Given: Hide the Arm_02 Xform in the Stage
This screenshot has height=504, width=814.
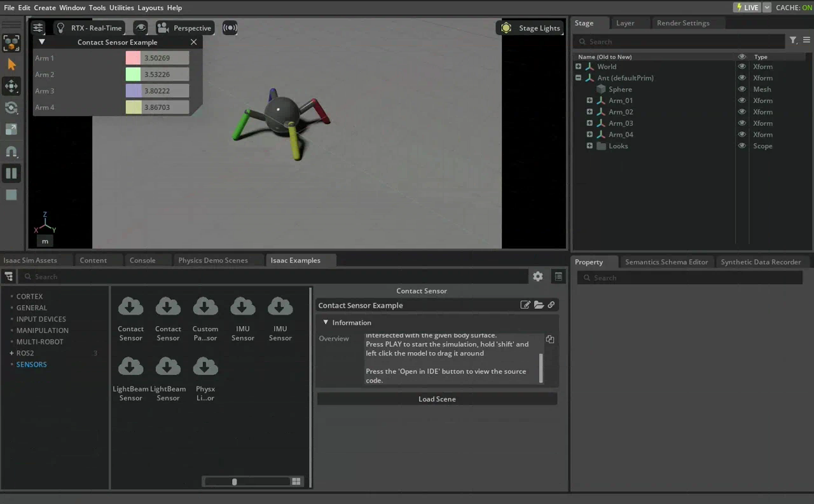Looking at the screenshot, I should tap(742, 111).
